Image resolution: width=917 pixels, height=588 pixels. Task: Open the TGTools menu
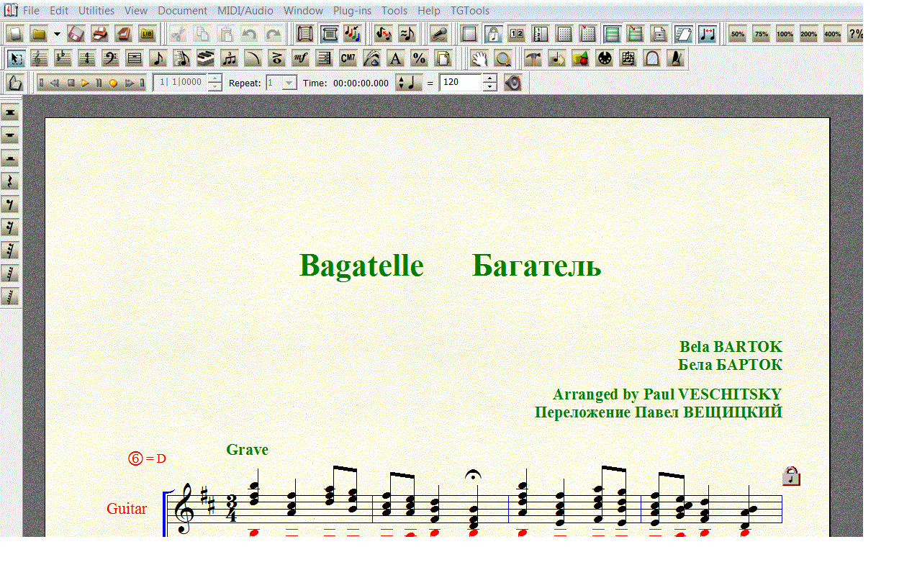470,11
